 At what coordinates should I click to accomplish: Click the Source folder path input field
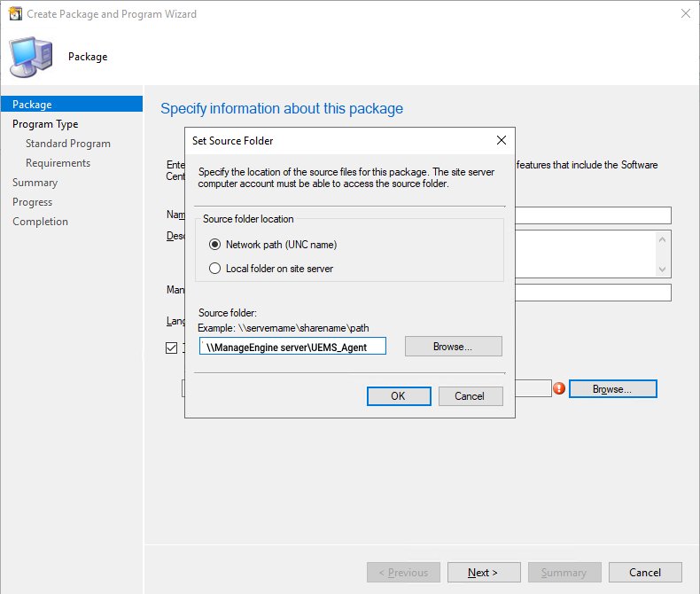click(x=293, y=346)
